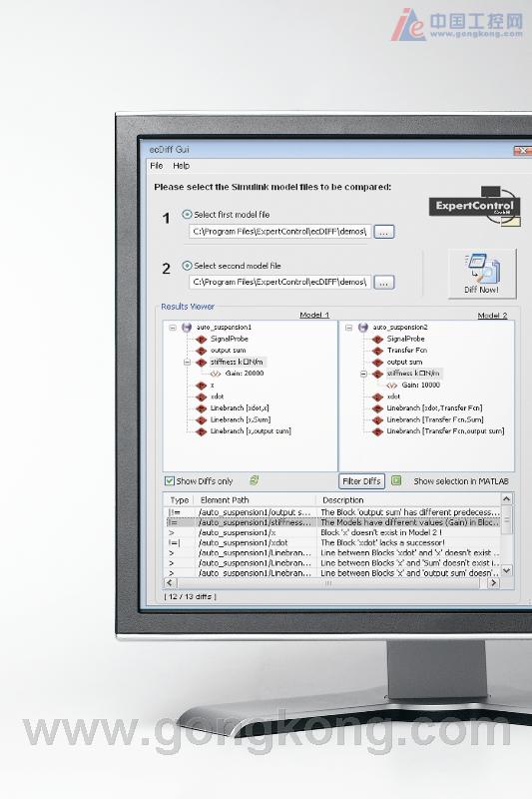Toggle the Show Diffs only checkbox

pyautogui.click(x=170, y=480)
